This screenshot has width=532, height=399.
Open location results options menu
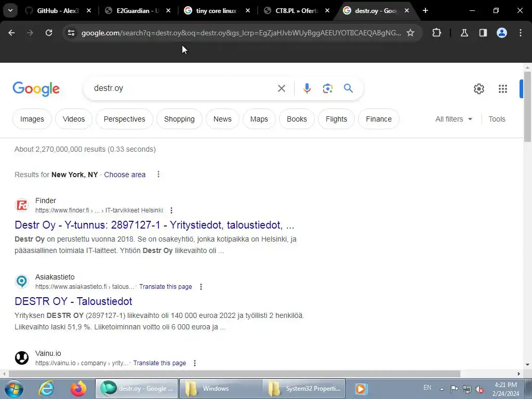point(158,175)
